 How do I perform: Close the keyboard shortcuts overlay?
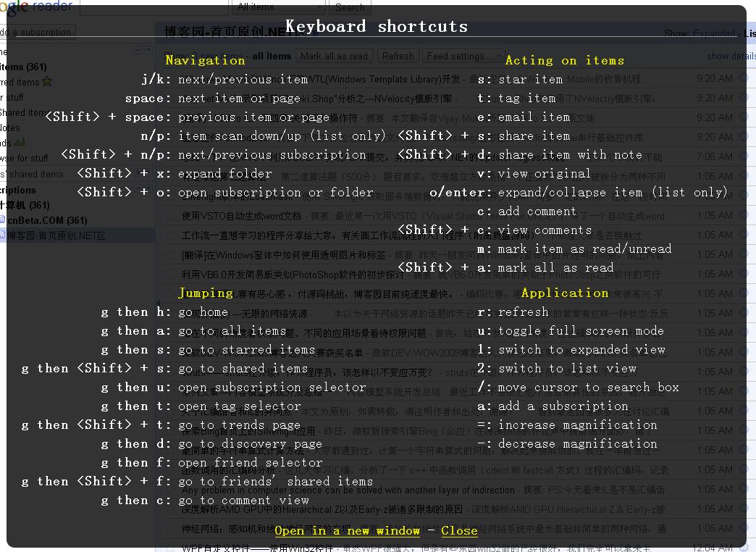(x=459, y=531)
